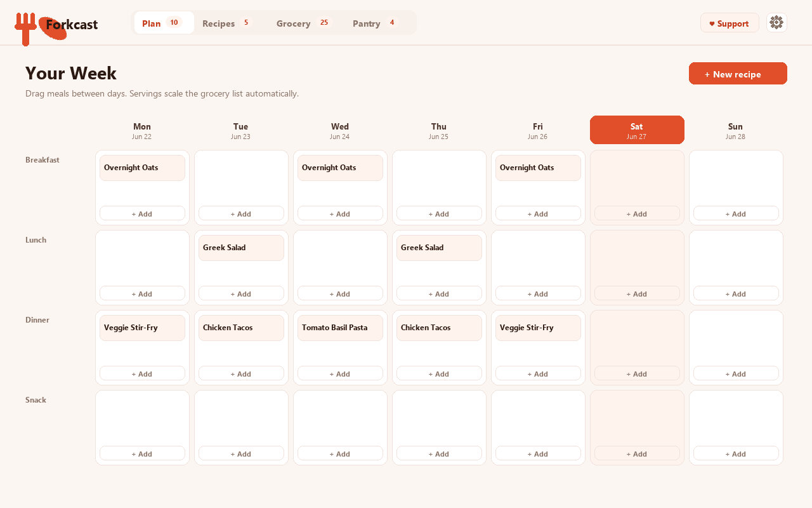
Task: Add a dinner on Saturday
Action: point(637,373)
